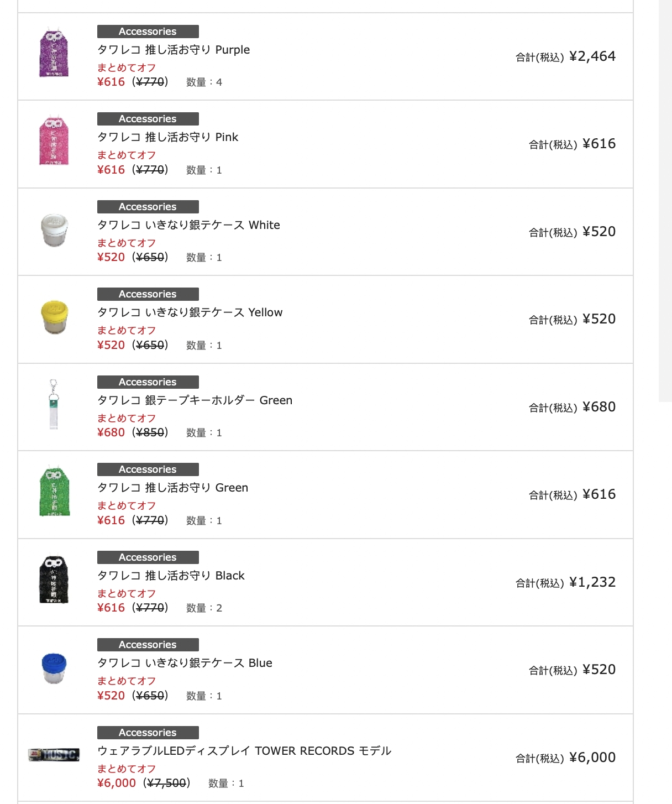The height and width of the screenshot is (804, 672).
Task: Click the yellow ginteke case image
Action: coord(54,317)
